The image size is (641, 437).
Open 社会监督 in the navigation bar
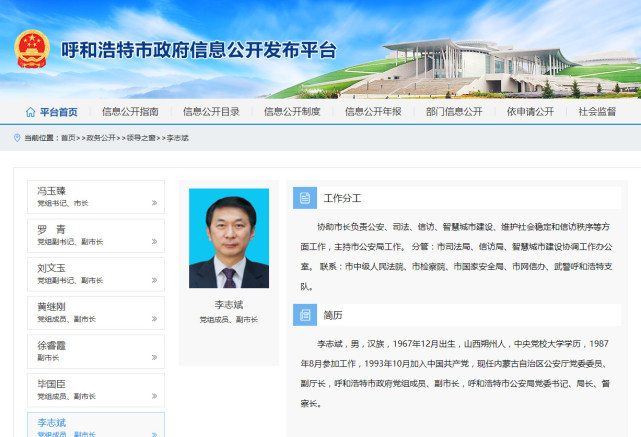(x=597, y=112)
